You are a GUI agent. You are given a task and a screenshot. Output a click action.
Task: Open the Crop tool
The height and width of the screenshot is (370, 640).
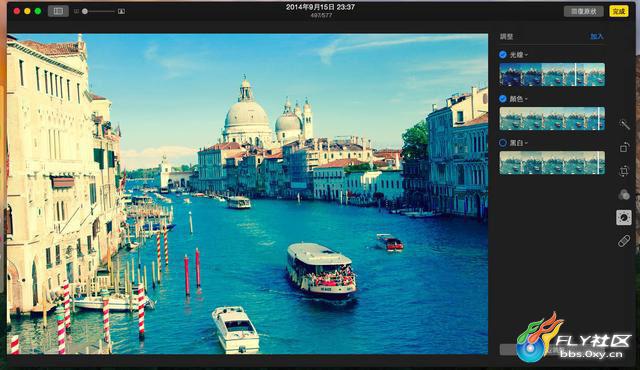click(624, 171)
